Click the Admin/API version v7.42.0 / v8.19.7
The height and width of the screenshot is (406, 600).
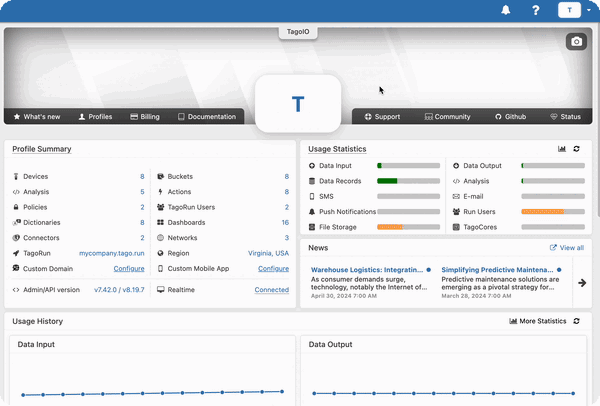[119, 290]
